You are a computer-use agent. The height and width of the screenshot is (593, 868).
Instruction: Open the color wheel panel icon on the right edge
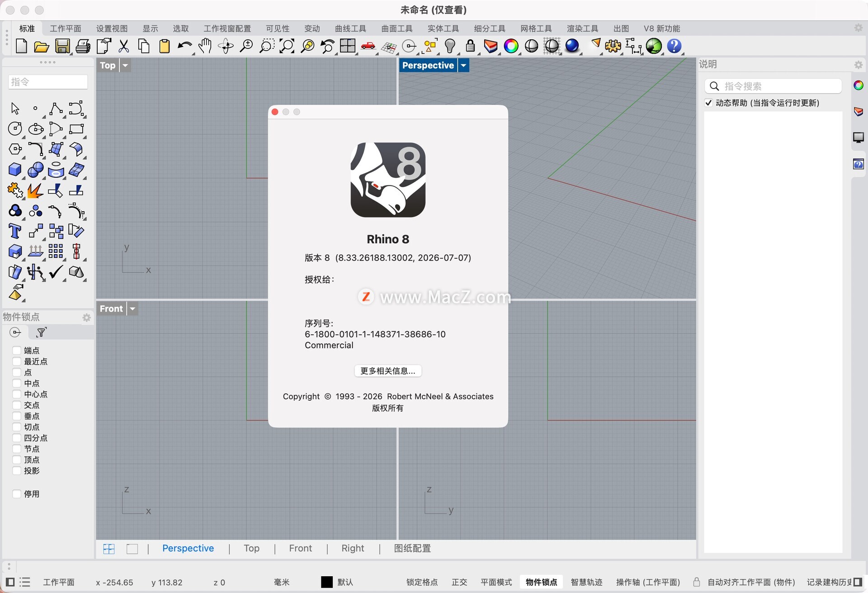point(859,85)
